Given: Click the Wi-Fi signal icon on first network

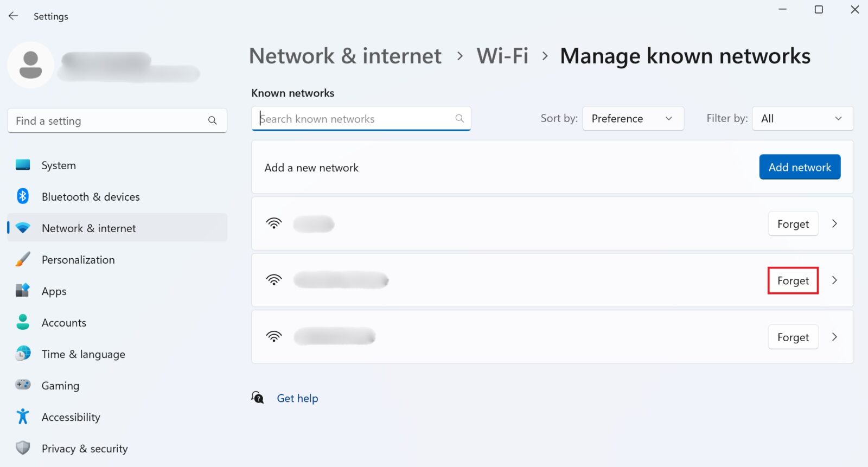Looking at the screenshot, I should pyautogui.click(x=275, y=223).
